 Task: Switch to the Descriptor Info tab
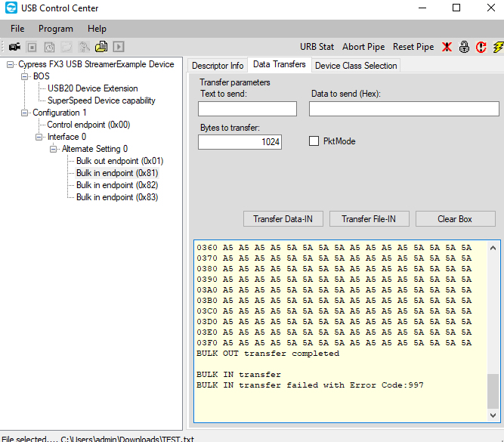[x=218, y=66]
